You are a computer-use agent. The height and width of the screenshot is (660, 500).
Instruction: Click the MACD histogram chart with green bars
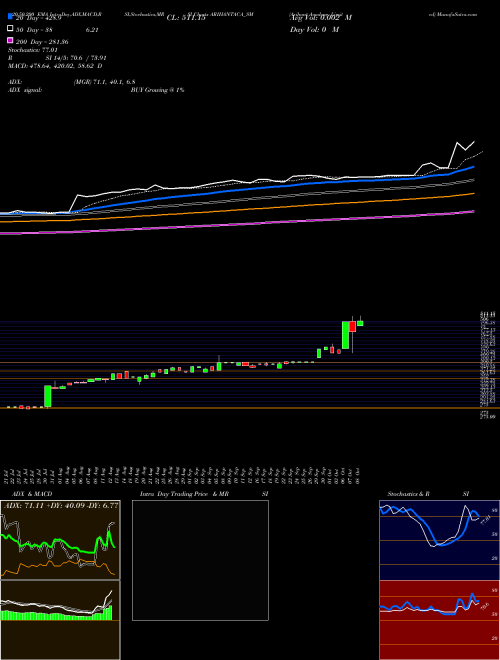click(x=60, y=620)
